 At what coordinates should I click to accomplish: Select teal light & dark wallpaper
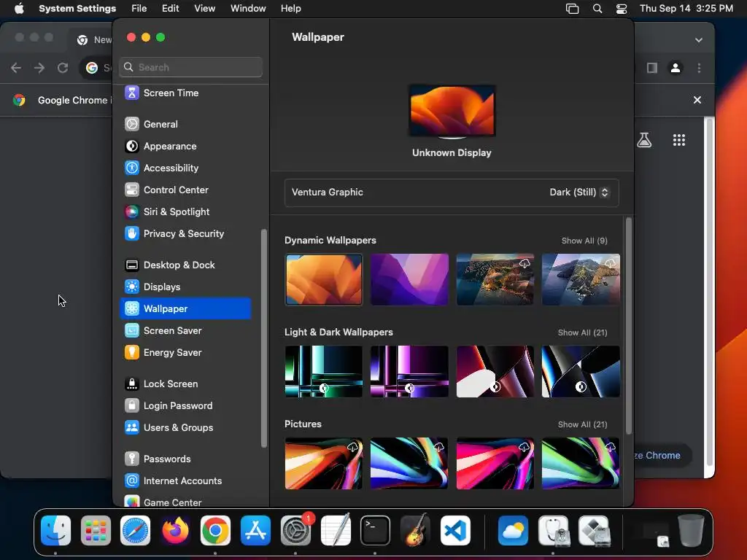323,371
